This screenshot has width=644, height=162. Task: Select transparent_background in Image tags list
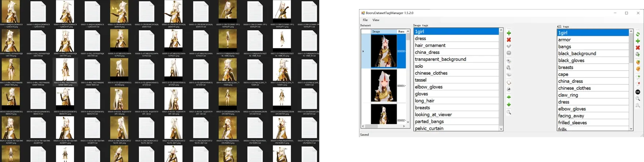(x=456, y=59)
